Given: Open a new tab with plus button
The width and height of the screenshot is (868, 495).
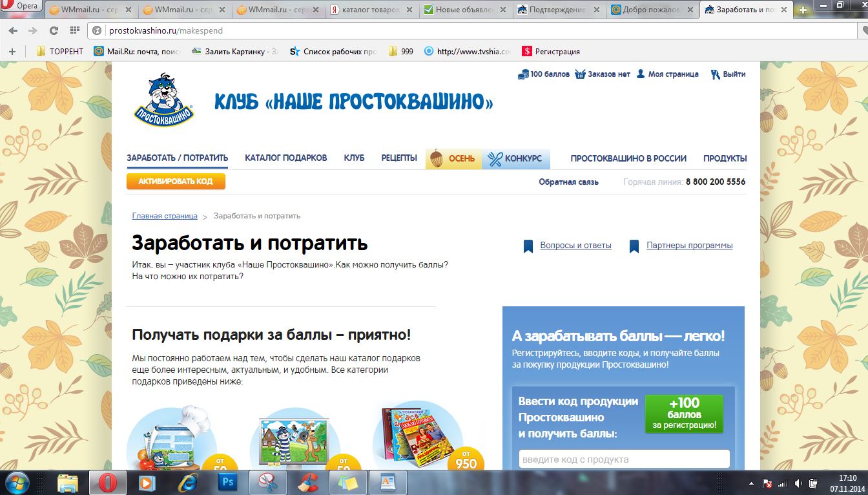Looking at the screenshot, I should point(803,10).
